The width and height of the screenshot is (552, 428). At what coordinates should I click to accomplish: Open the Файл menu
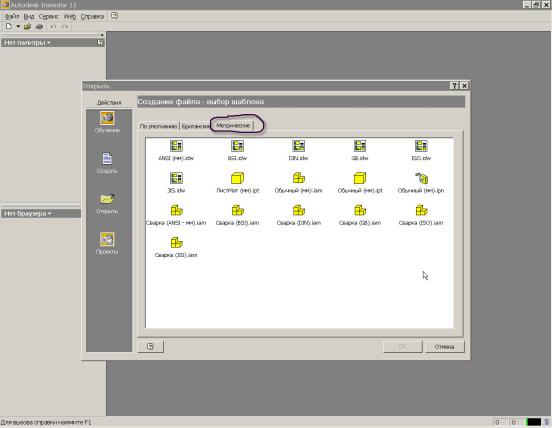12,17
